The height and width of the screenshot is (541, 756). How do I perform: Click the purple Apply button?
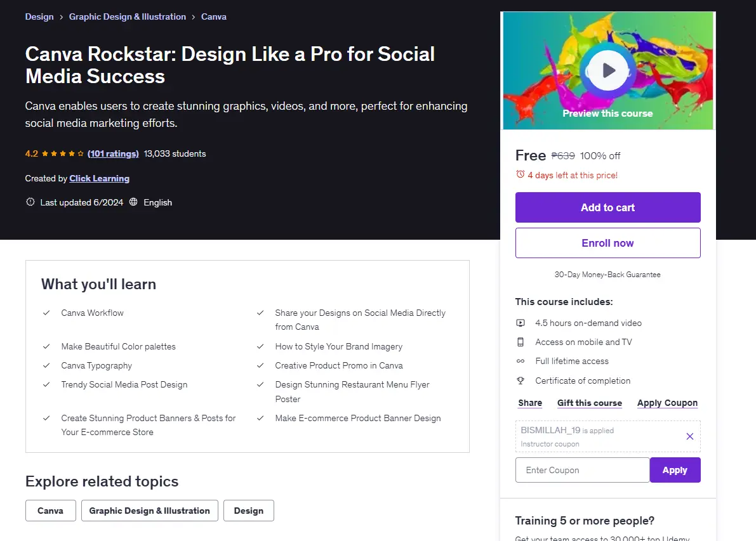[x=675, y=470]
